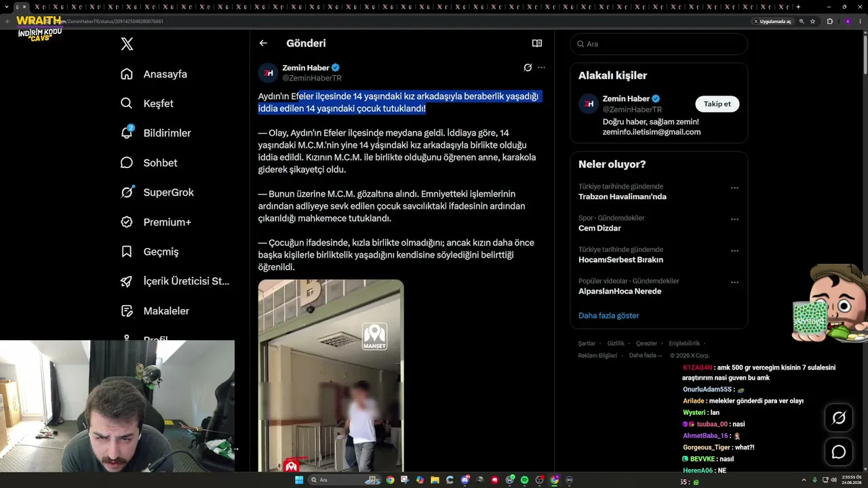Open a new browser tab
868x488 pixels.
798,7
